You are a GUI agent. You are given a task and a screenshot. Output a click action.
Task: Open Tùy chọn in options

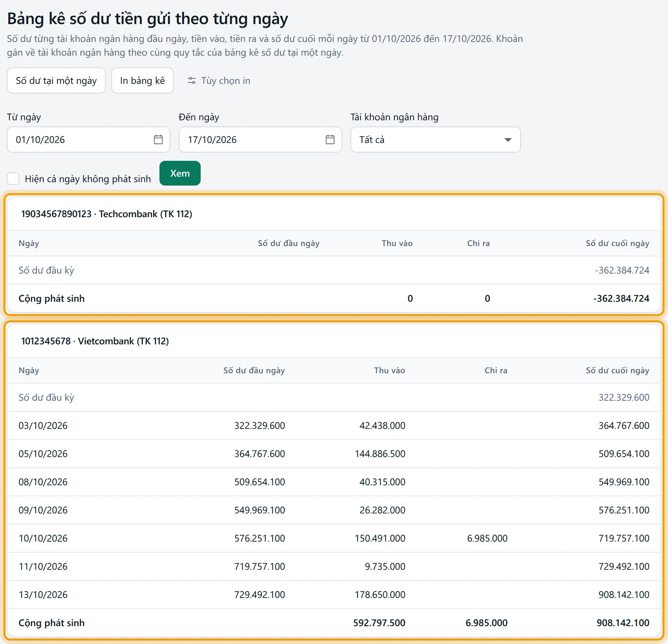pyautogui.click(x=219, y=81)
